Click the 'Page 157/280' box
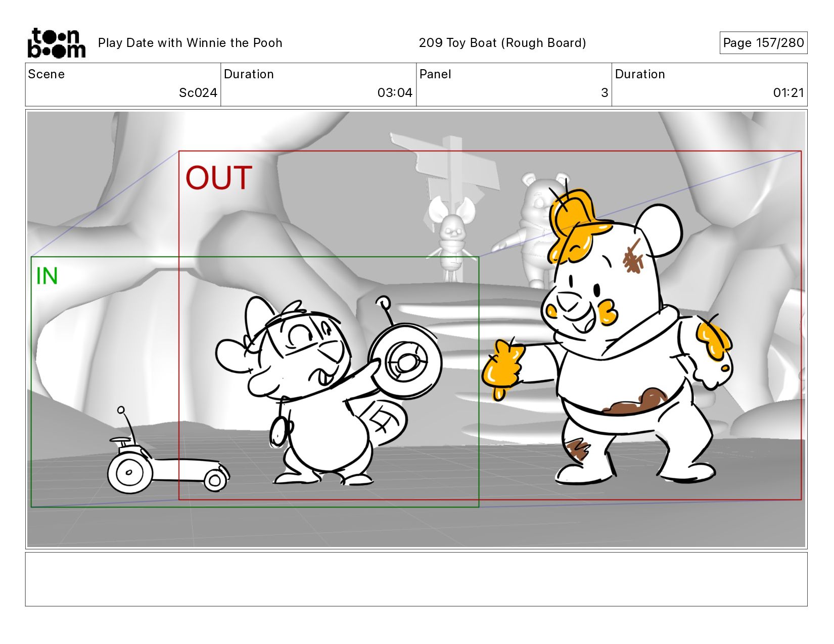Viewport: 834px width, 644px height. coord(763,43)
